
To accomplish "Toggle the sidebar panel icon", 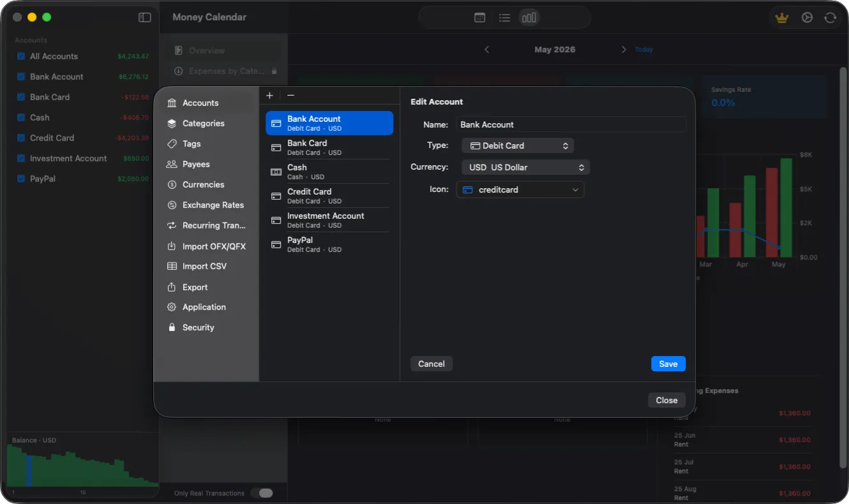I will pyautogui.click(x=145, y=18).
